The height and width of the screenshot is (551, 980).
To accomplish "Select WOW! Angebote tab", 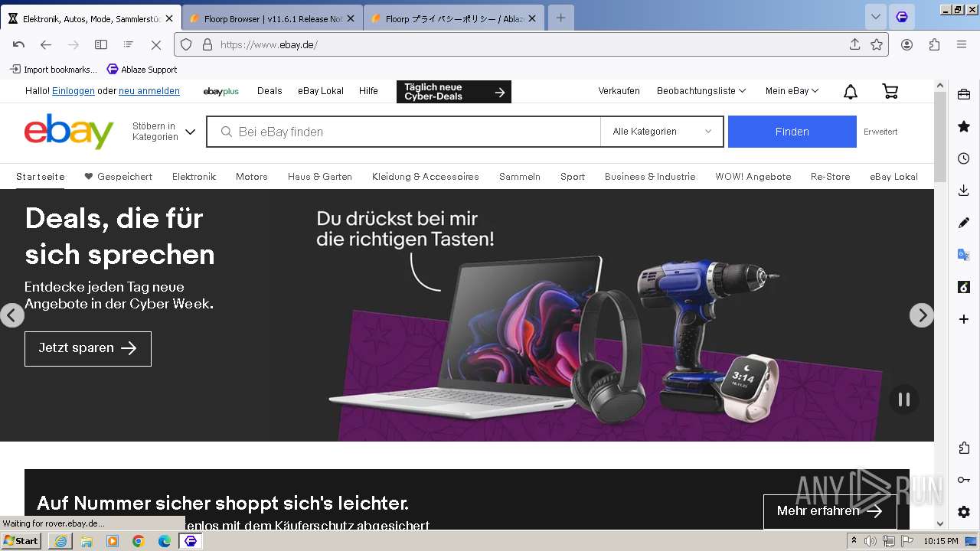I will (x=753, y=177).
